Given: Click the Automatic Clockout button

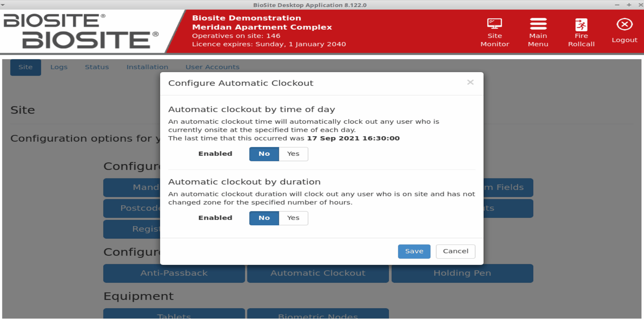Looking at the screenshot, I should click(x=318, y=273).
